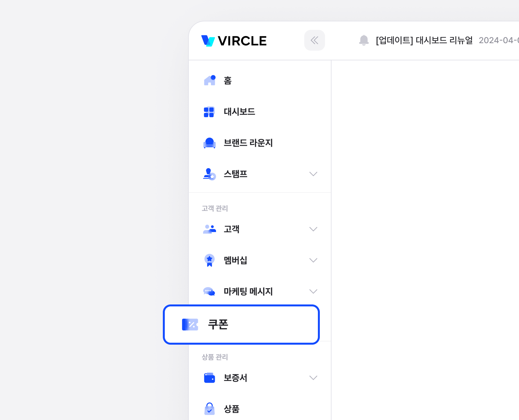Open the 대시보드 menu item
This screenshot has height=420, width=519.
239,112
